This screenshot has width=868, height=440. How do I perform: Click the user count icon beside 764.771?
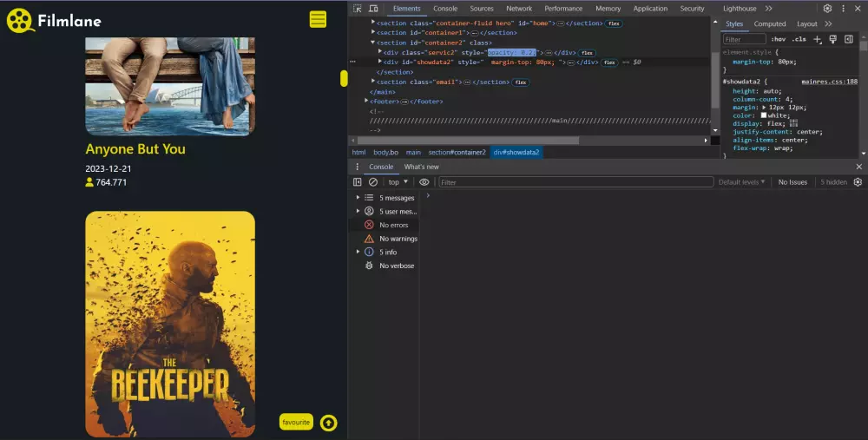tap(89, 182)
